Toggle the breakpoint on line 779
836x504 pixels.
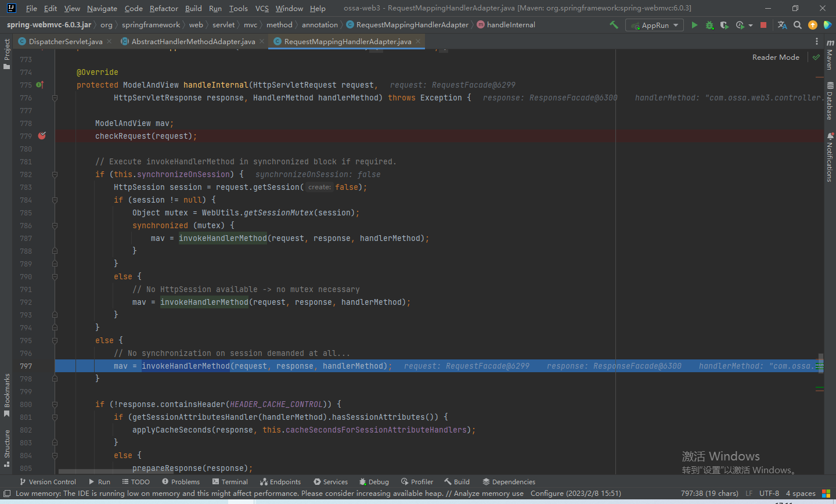point(42,135)
